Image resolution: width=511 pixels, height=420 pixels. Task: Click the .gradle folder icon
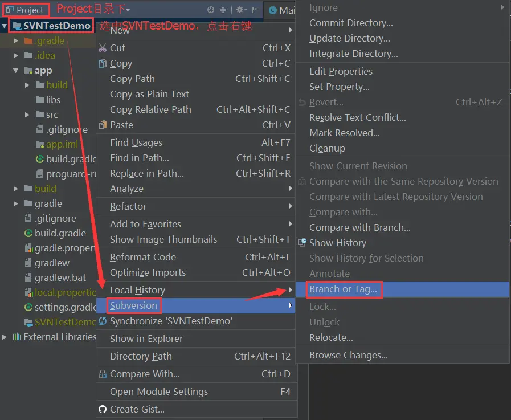28,41
